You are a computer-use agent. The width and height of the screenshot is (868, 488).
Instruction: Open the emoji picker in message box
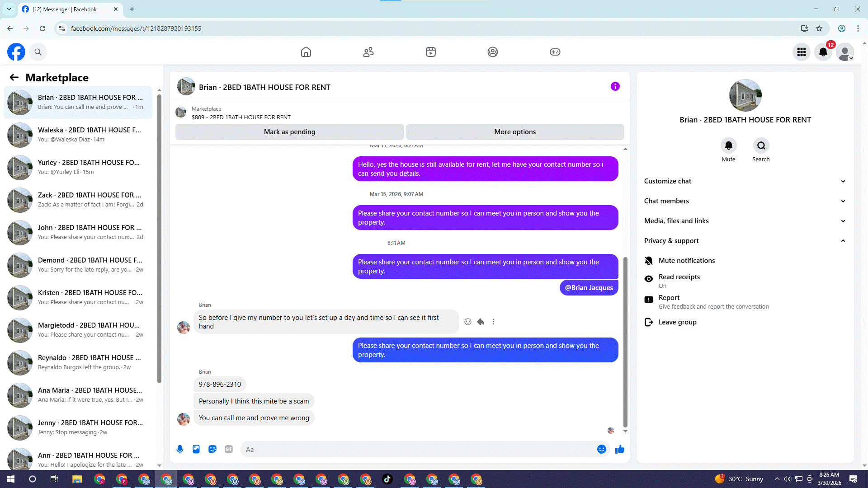[601, 449]
